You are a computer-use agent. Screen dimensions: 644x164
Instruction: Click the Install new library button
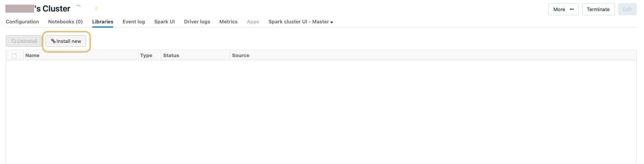[x=66, y=41]
